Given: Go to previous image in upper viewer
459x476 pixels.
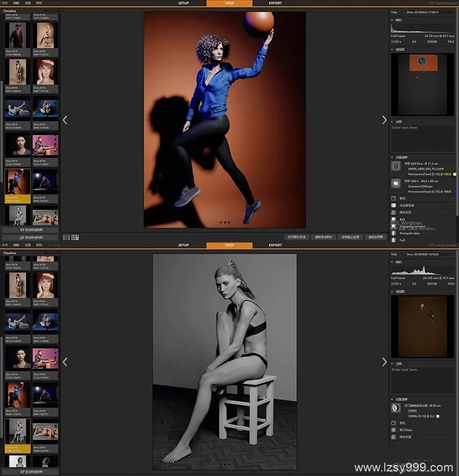Looking at the screenshot, I should click(64, 120).
